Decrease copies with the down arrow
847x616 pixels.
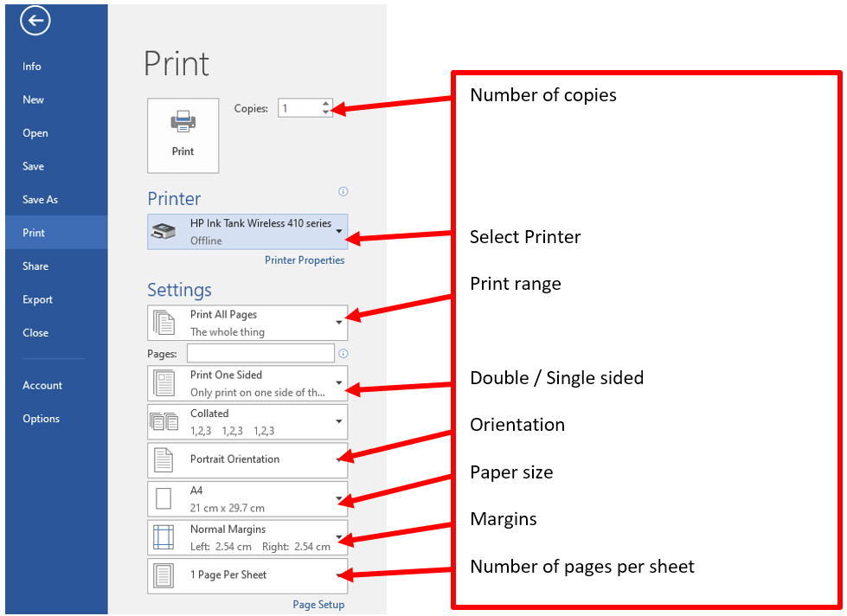coord(325,112)
